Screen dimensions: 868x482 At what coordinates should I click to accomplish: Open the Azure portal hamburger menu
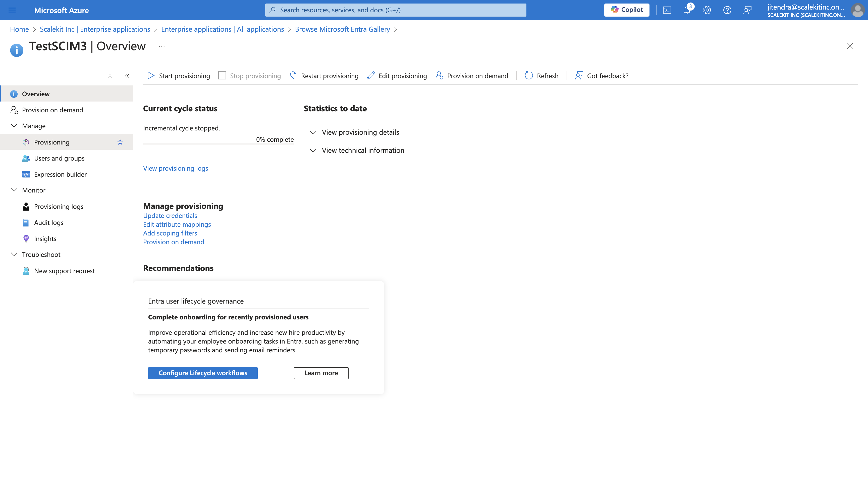12,10
